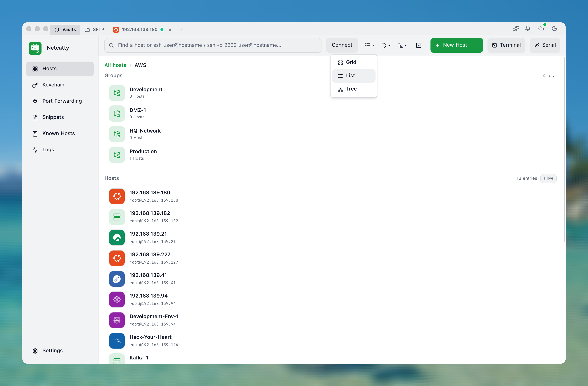Click the host list vertical scrollbar
The image size is (588, 386).
click(564, 150)
